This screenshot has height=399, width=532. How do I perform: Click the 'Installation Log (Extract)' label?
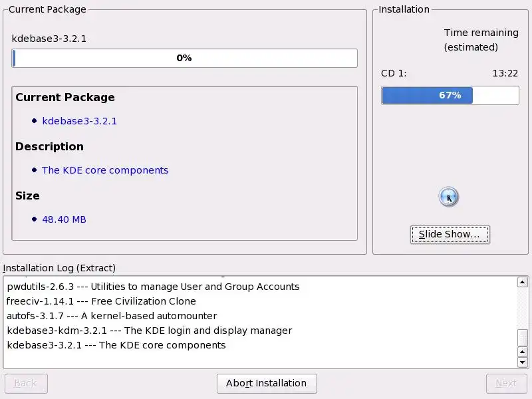click(59, 268)
